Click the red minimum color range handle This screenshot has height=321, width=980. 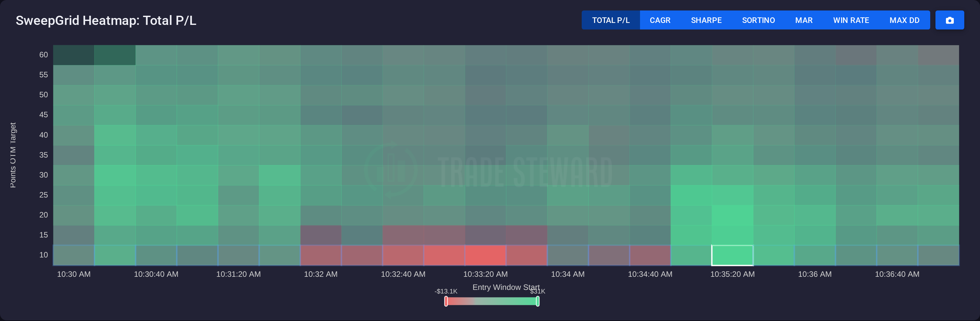(x=446, y=301)
